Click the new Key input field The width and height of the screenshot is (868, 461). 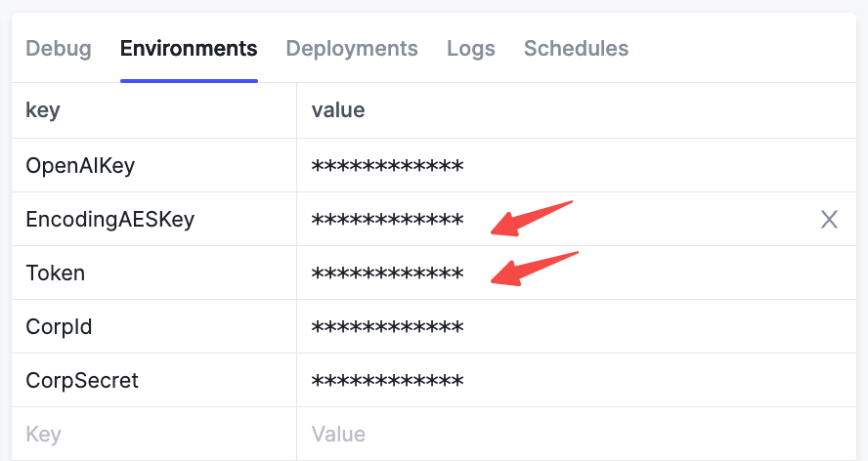153,434
